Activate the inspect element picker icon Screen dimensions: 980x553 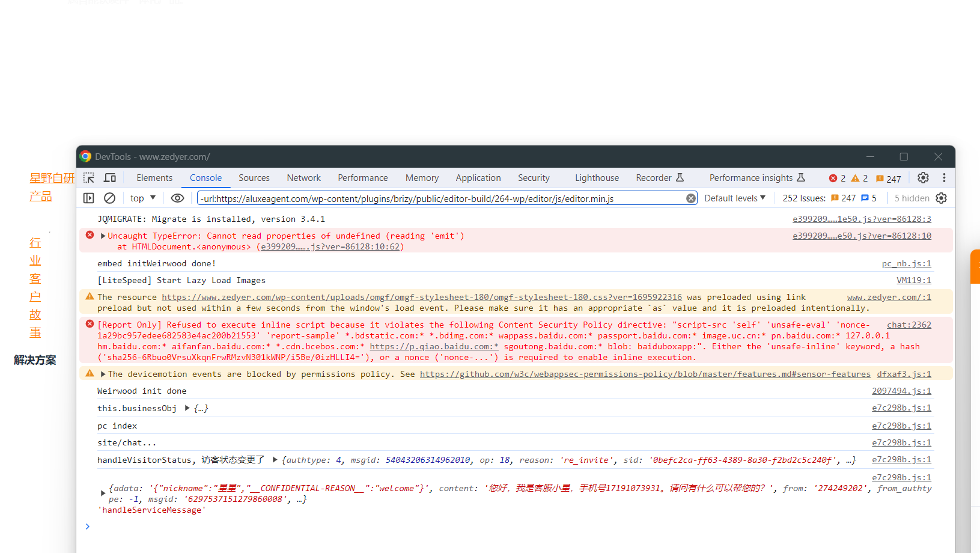(x=89, y=178)
